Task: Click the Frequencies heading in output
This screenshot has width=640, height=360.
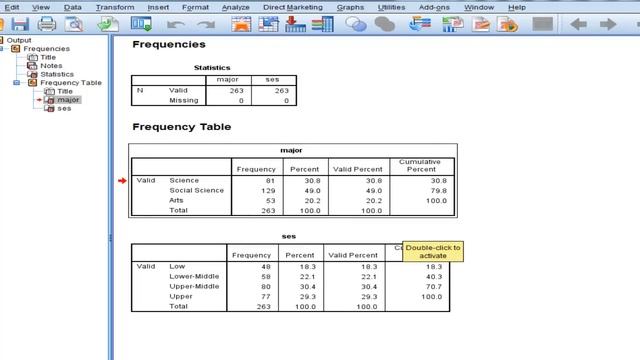Action: (169, 44)
